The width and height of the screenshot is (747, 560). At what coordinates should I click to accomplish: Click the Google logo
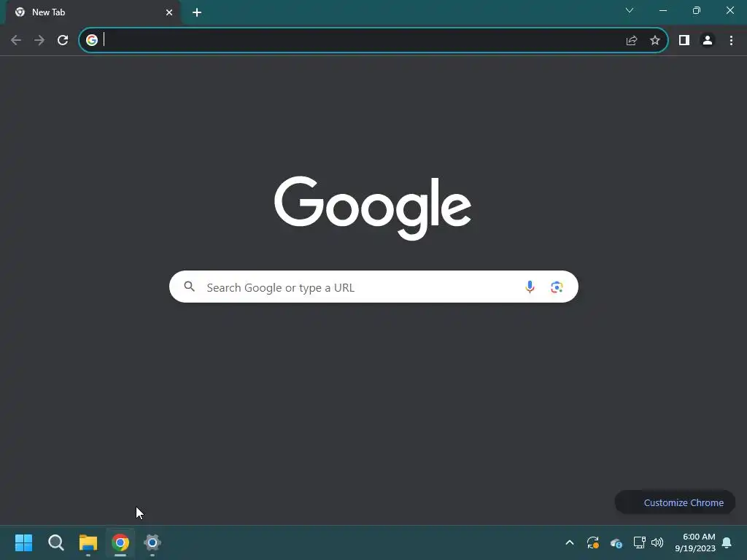[x=373, y=208]
